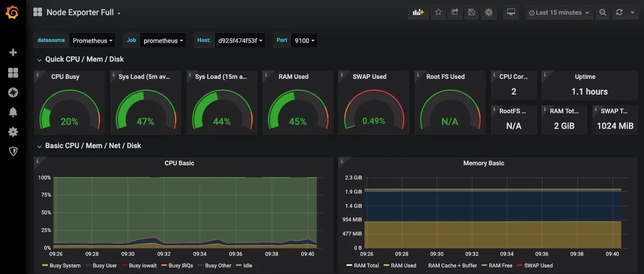
Task: Click the info icon on RAM Used panel
Action: tap(266, 74)
